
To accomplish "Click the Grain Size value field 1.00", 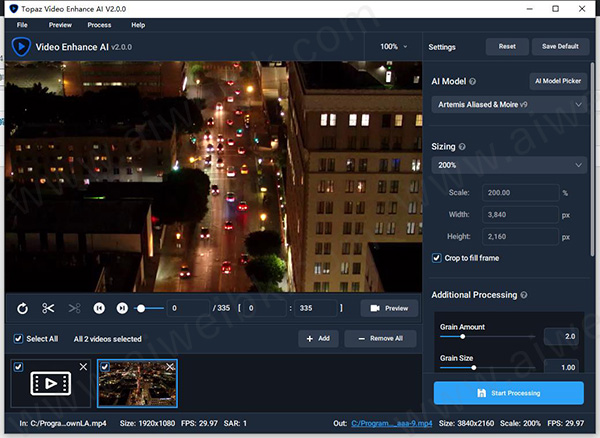I will (x=561, y=366).
